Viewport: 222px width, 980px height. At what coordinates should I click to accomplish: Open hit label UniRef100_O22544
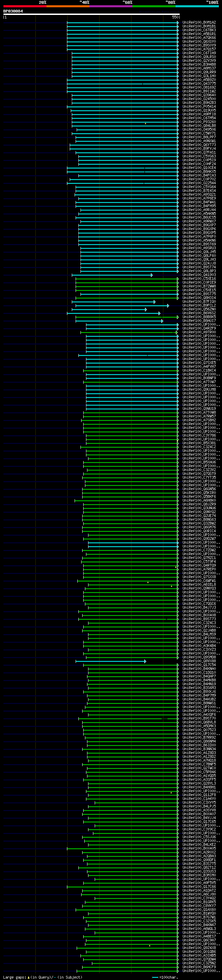coord(199,183)
